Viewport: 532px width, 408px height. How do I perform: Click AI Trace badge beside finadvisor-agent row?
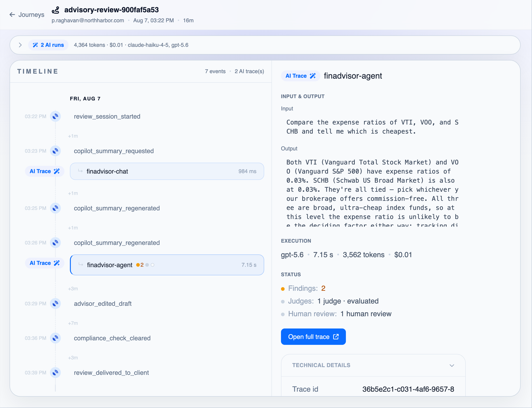45,263
